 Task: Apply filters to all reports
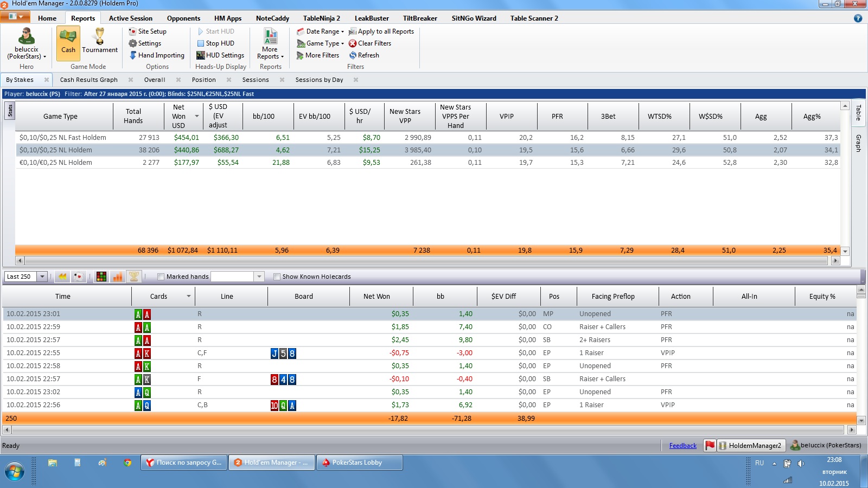tap(381, 31)
